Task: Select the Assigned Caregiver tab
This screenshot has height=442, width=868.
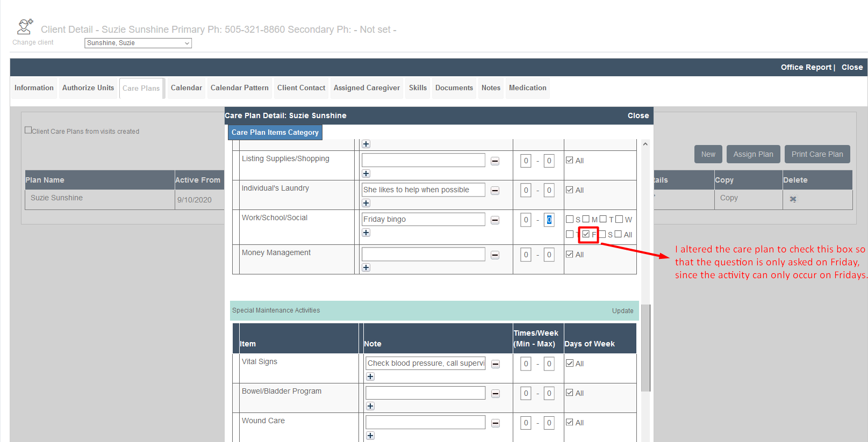Action: click(367, 88)
